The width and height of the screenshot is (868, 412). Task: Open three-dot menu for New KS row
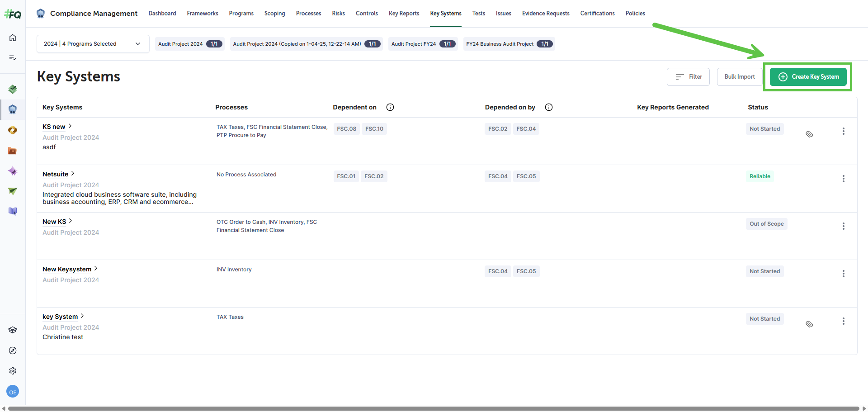(843, 226)
